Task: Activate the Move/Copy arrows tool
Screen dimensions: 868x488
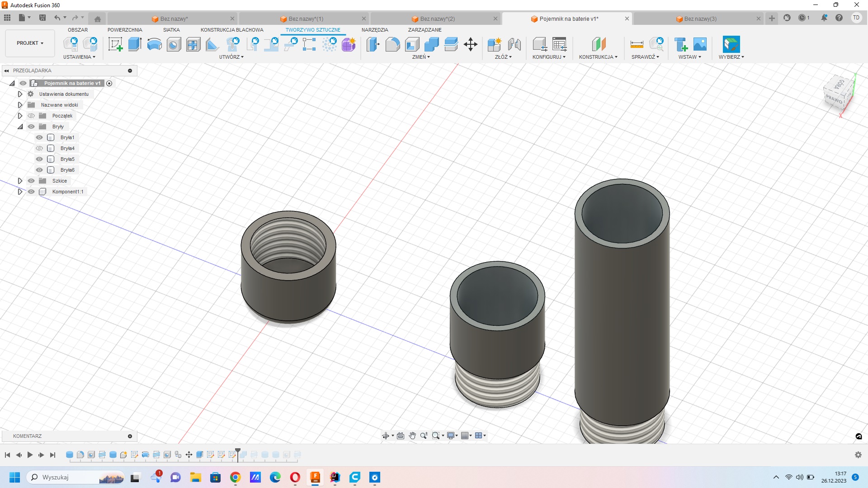Action: pos(470,44)
